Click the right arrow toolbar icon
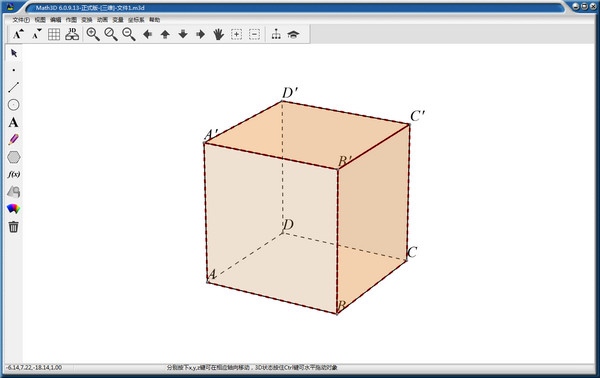The height and width of the screenshot is (378, 600). pos(201,35)
